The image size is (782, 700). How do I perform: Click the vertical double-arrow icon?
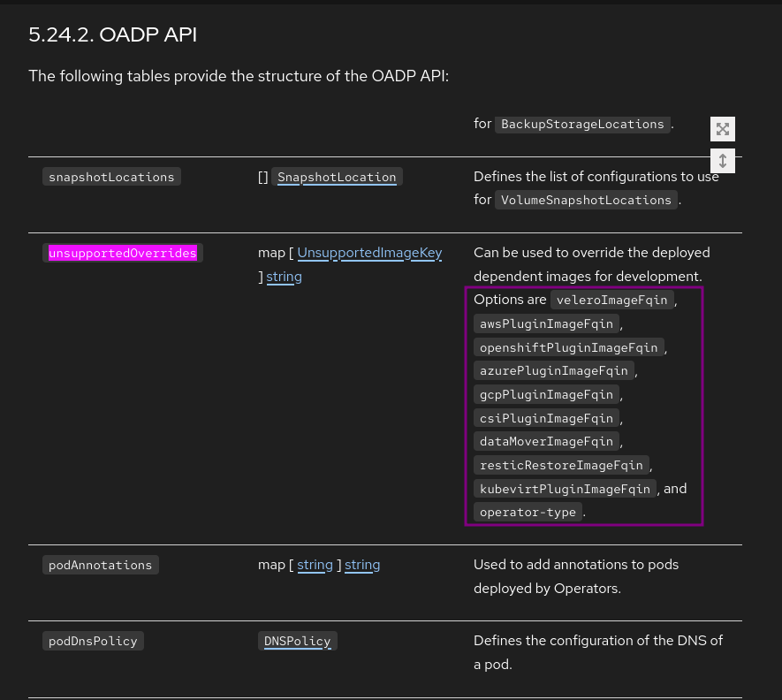(x=723, y=161)
